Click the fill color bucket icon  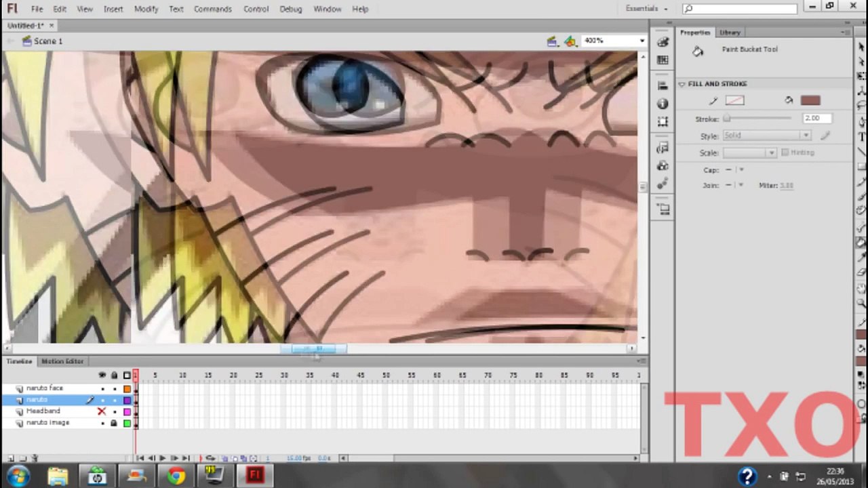pos(789,100)
